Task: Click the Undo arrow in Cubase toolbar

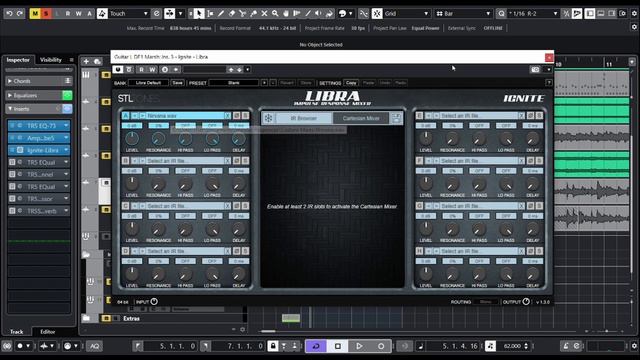Action: [x=9, y=13]
